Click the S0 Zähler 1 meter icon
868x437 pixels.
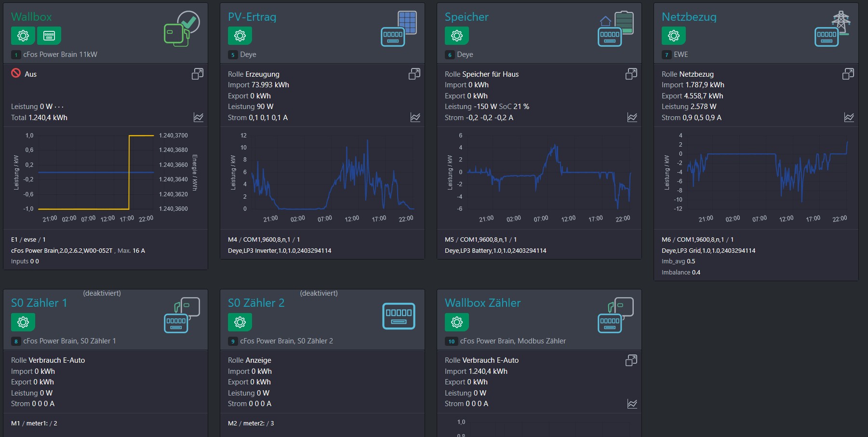click(182, 315)
